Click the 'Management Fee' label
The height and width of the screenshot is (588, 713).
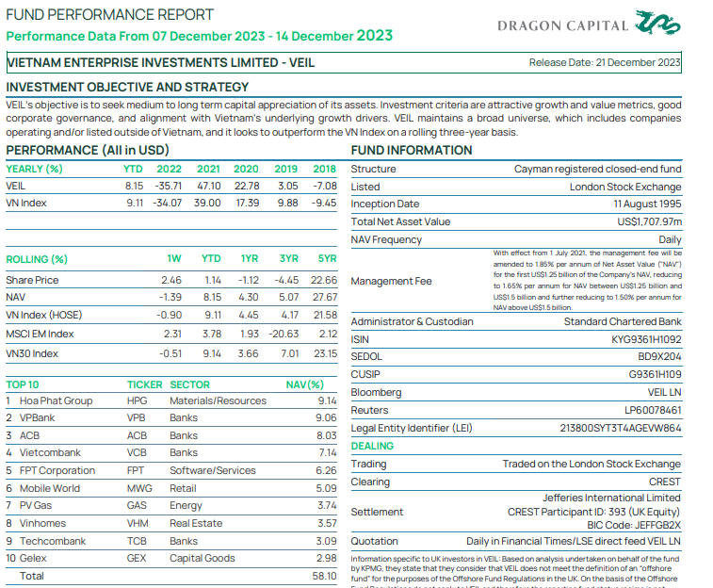click(x=391, y=281)
